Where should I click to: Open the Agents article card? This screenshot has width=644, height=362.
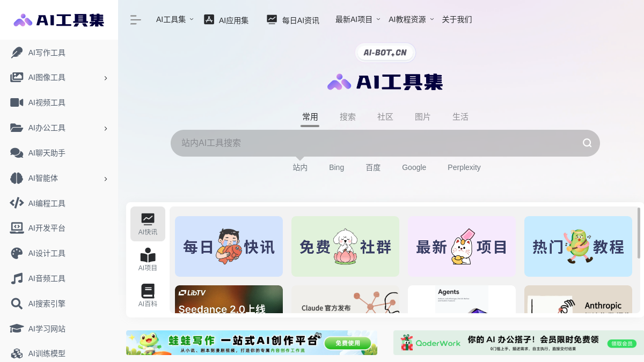click(x=462, y=299)
